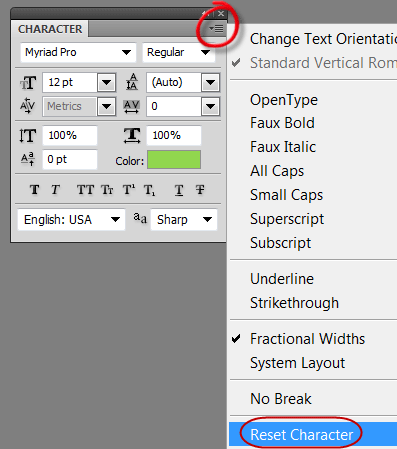Toggle the Superscript button in the panel
The width and height of the screenshot is (397, 449).
(x=129, y=190)
